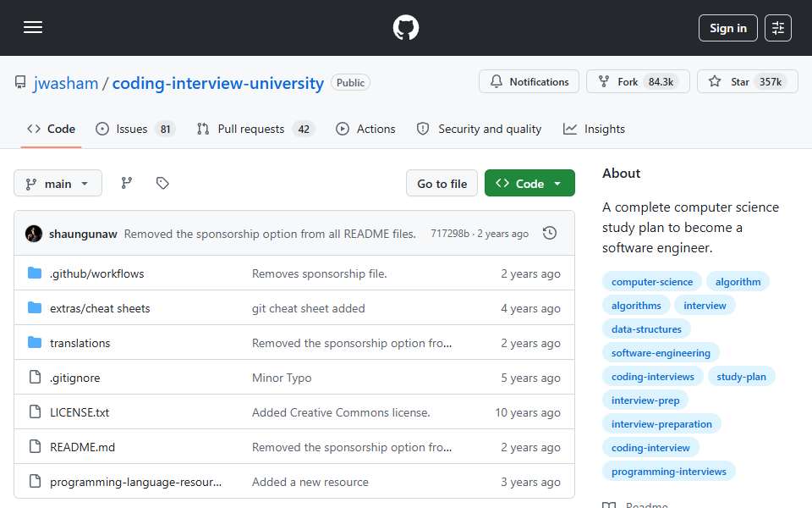
Task: Click the repository icon left of jwasham
Action: coord(20,82)
